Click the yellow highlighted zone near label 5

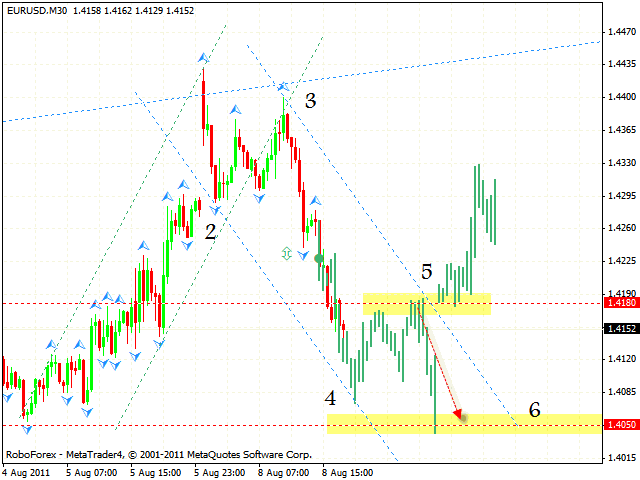tap(427, 304)
